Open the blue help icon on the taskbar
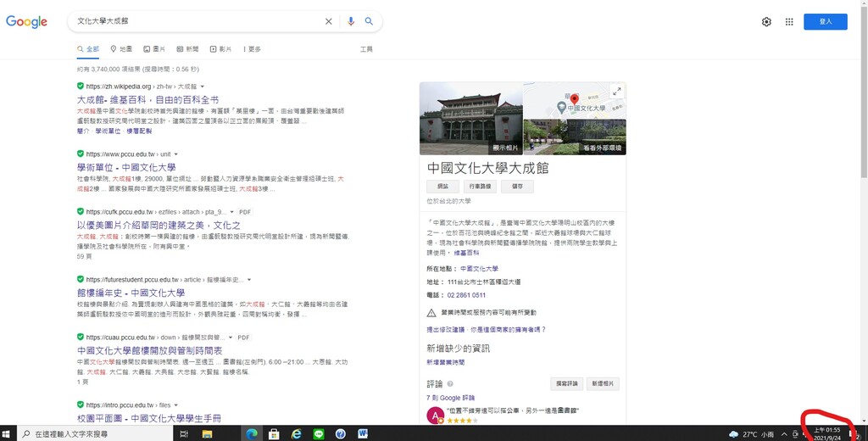The height and width of the screenshot is (441, 868). [341, 434]
